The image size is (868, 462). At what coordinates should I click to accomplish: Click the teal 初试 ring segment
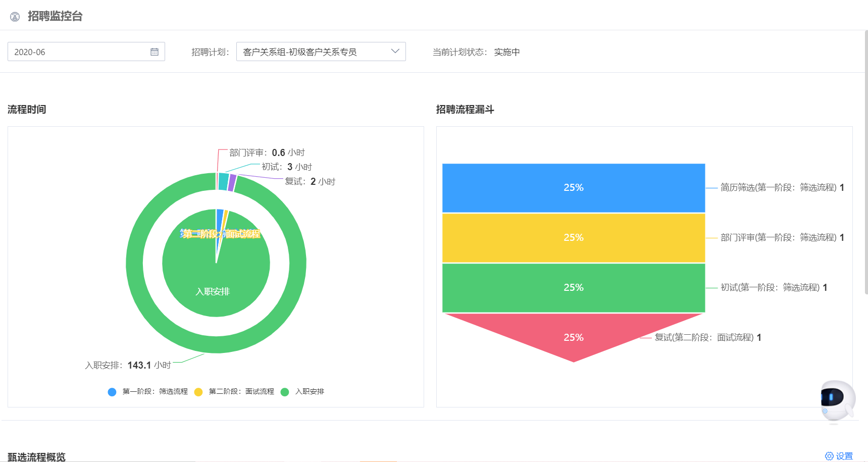point(223,182)
